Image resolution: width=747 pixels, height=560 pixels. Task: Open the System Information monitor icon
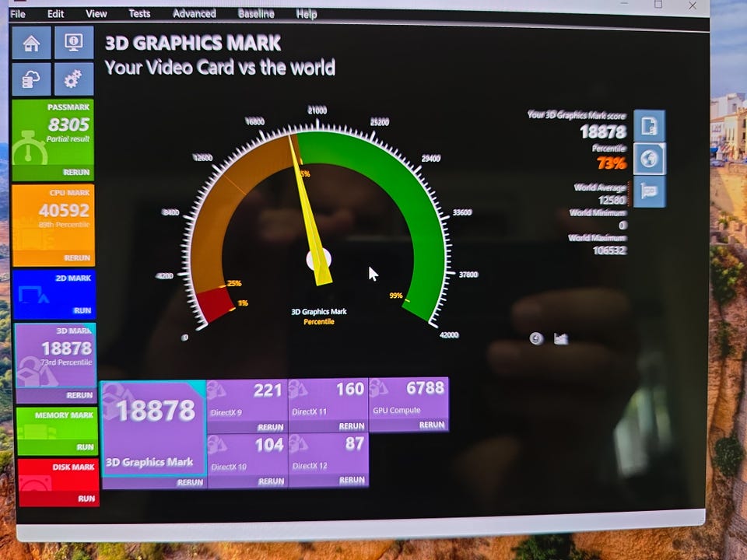pos(74,42)
